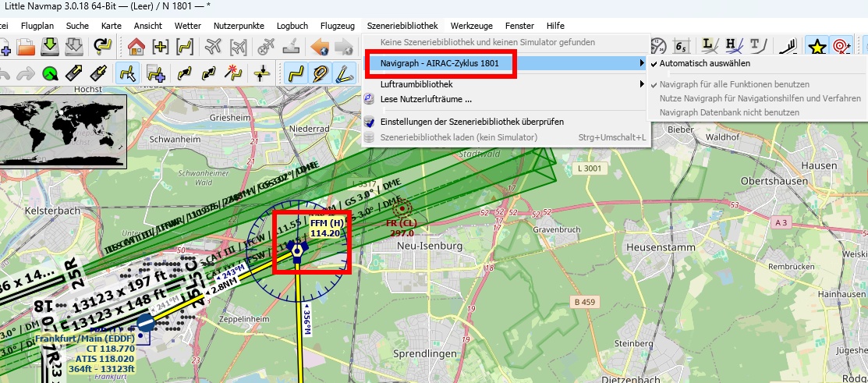Expand Navigraph AIRAC-Zyklus 1801 submenu
This screenshot has height=383, width=868.
pyautogui.click(x=506, y=63)
